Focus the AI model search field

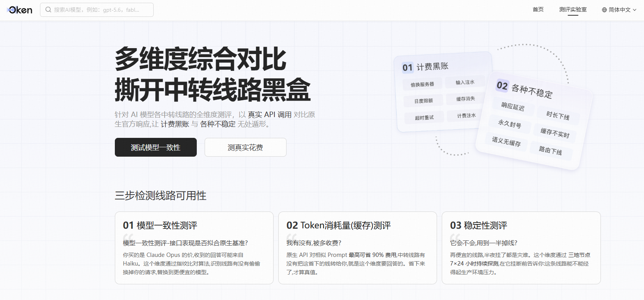pos(97,10)
